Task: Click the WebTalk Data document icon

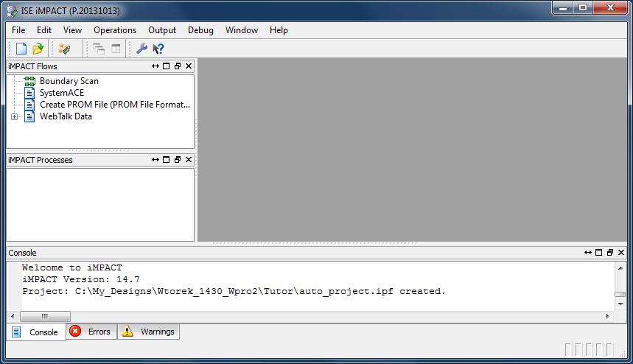Action: (29, 116)
